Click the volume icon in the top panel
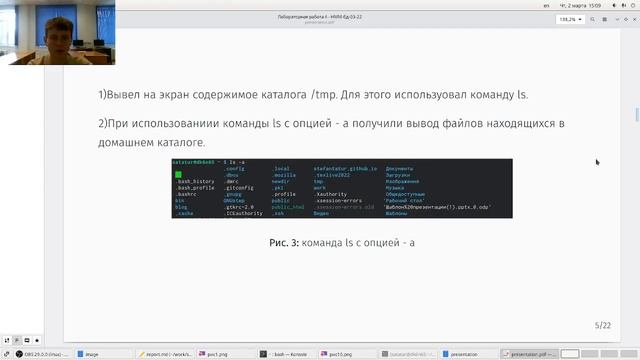This screenshot has height=360, width=640. [614, 5]
